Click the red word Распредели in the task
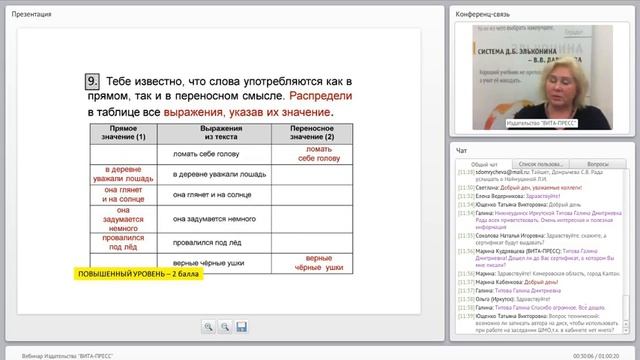The width and height of the screenshot is (640, 360). tap(320, 96)
